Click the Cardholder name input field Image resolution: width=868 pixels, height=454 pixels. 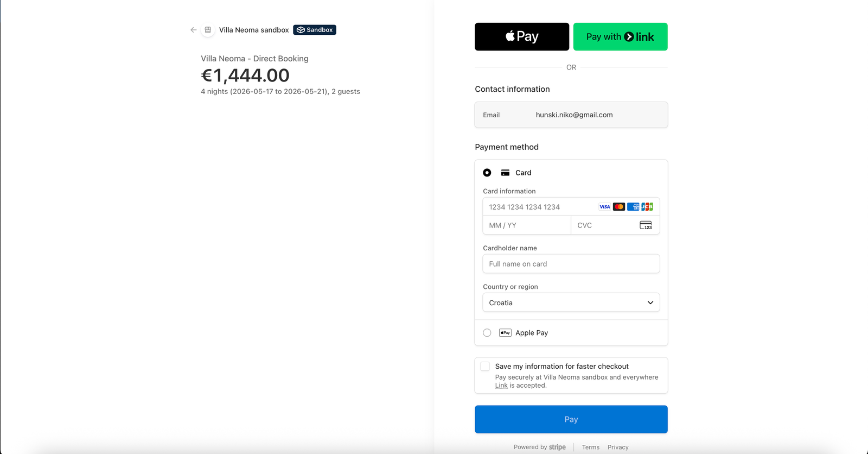click(x=571, y=264)
